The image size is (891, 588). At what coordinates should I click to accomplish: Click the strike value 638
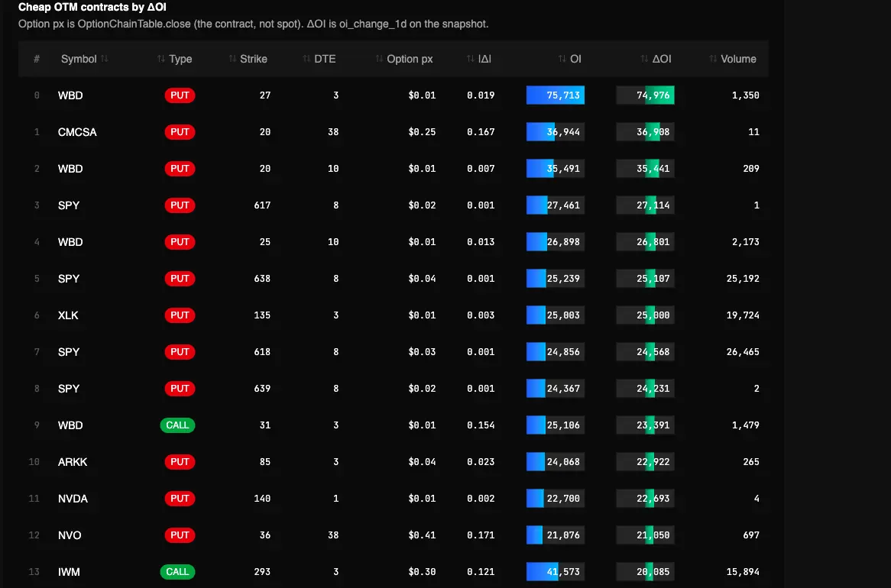(262, 279)
